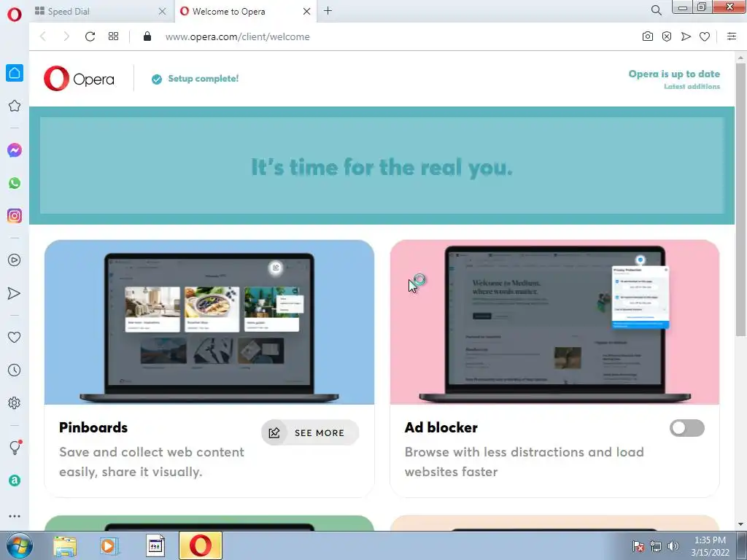Click the network tray icon
Image resolution: width=747 pixels, height=560 pixels.
pyautogui.click(x=656, y=546)
